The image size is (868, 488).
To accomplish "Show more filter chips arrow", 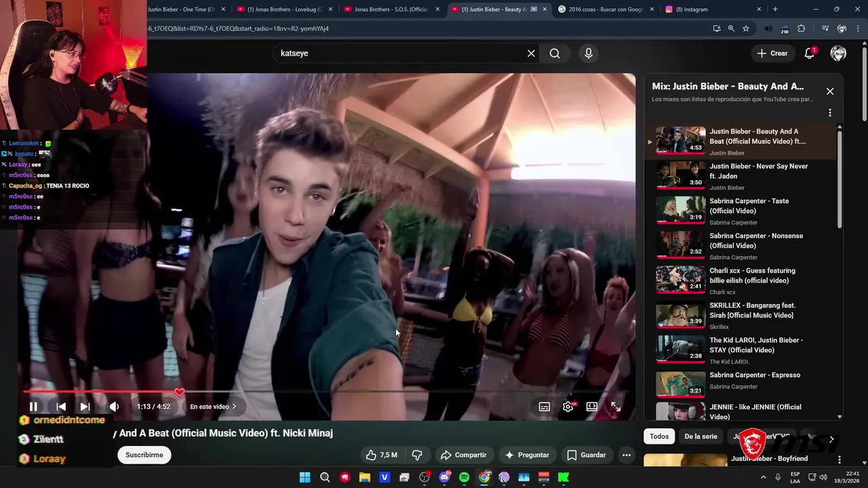I will (831, 439).
